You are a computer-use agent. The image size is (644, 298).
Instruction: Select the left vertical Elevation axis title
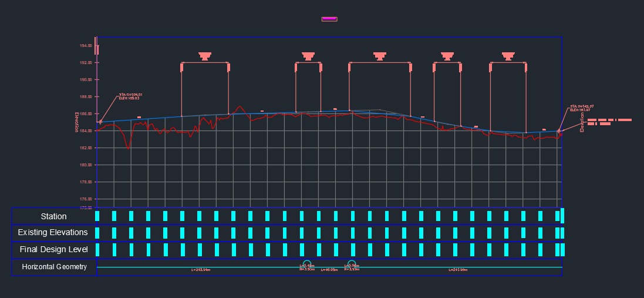pyautogui.click(x=77, y=122)
